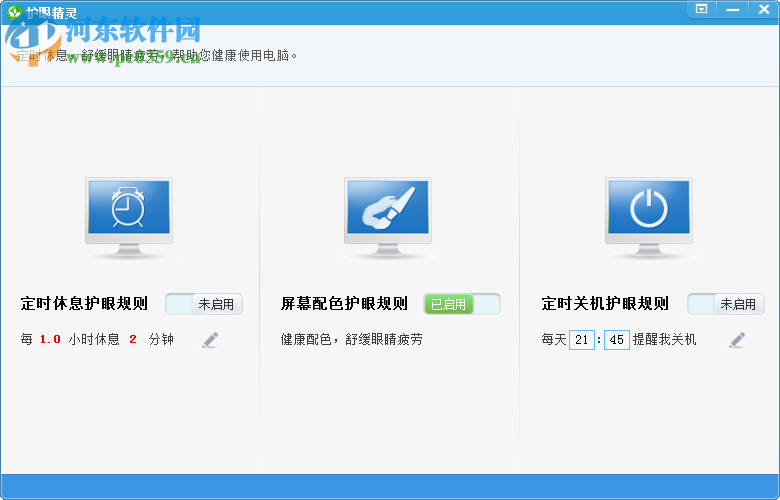780x500 pixels.
Task: Edit the rest interval with pencil icon
Action: click(x=210, y=340)
